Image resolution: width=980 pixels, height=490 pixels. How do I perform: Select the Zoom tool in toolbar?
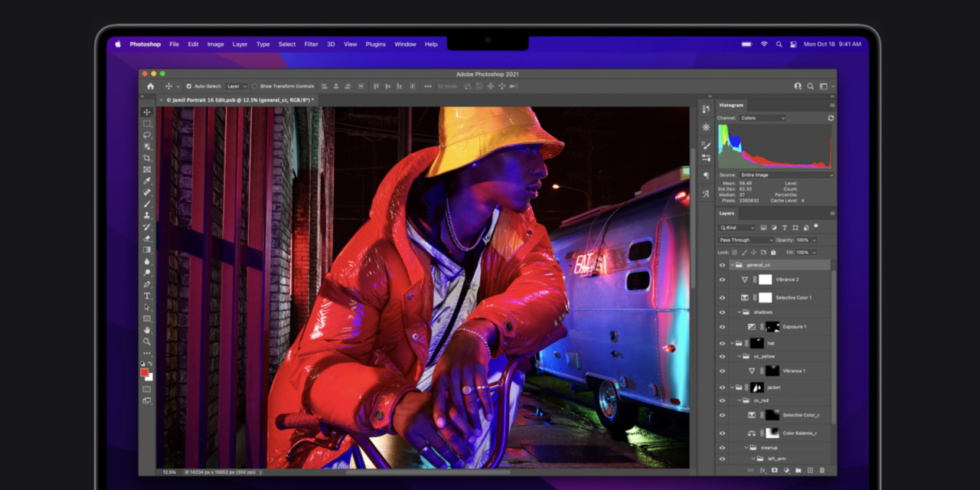(147, 341)
